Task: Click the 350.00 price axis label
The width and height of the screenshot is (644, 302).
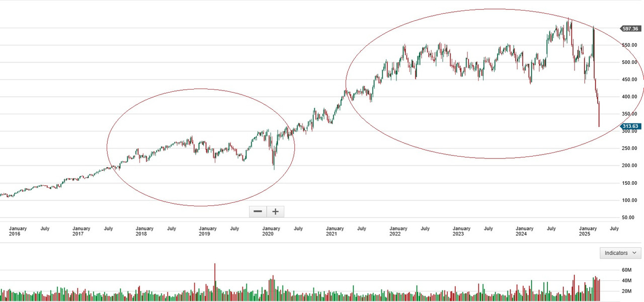Action: 630,114
